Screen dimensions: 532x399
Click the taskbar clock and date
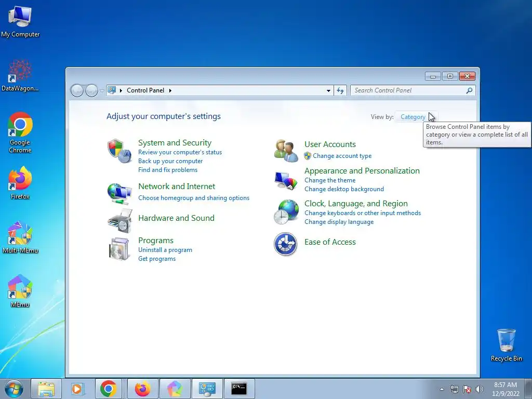505,389
